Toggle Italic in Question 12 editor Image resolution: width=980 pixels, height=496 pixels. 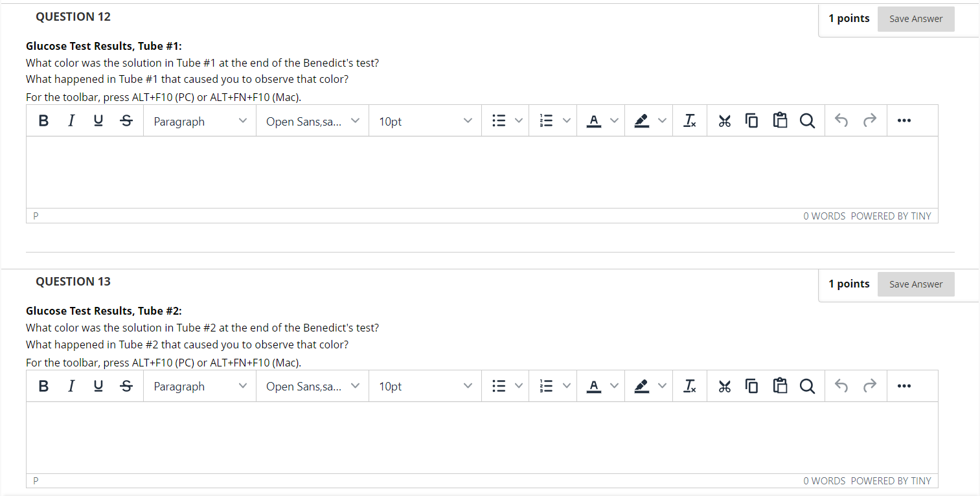(71, 120)
